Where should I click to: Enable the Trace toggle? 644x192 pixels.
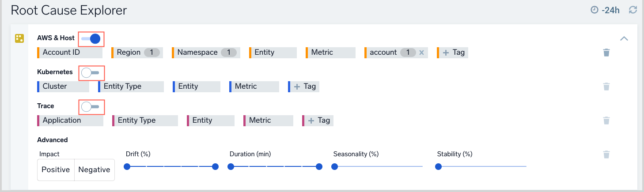[91, 106]
